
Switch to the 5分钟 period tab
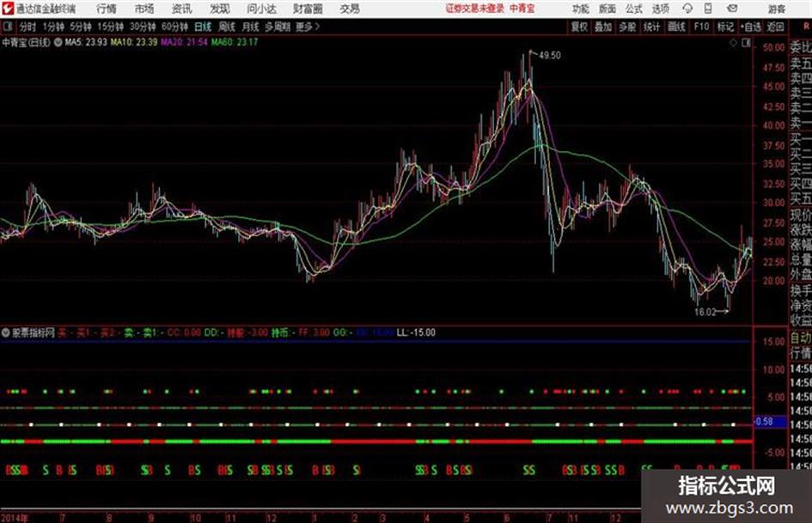[80, 27]
